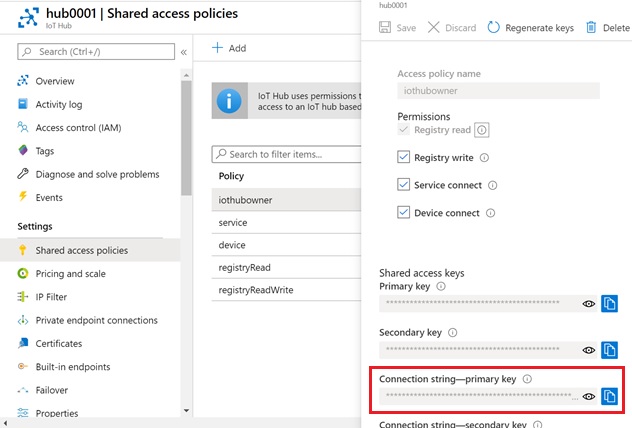Select the device policy row
This screenshot has height=428, width=632.
click(x=286, y=245)
